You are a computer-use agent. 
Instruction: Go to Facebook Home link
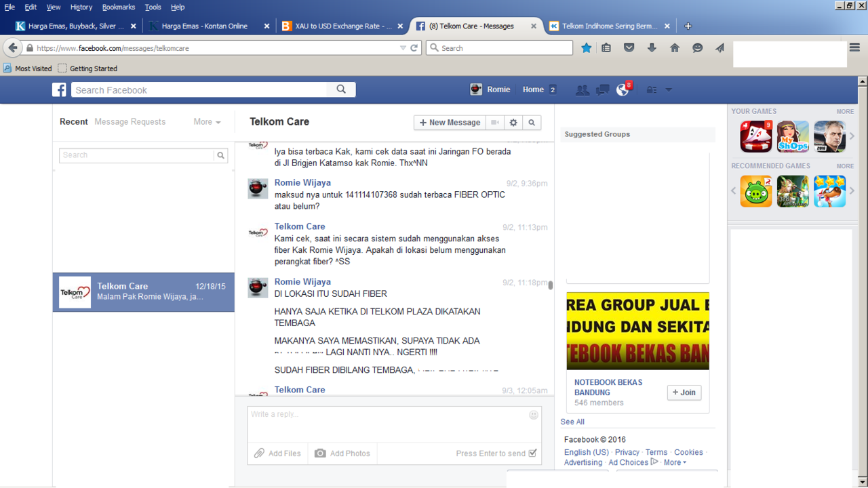(x=533, y=89)
